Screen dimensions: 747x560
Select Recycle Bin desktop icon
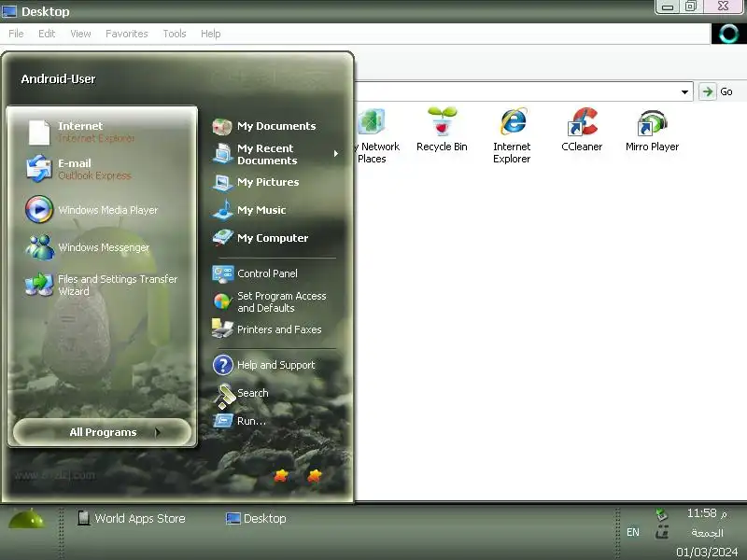(442, 130)
